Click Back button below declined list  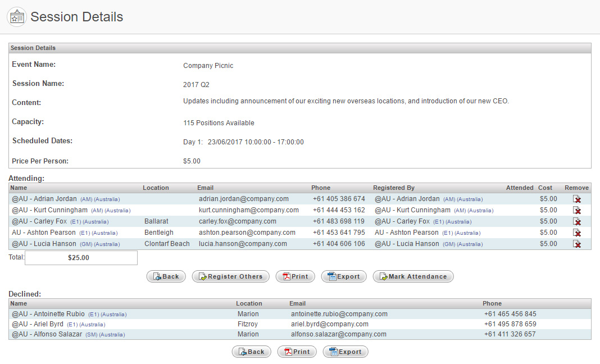point(251,352)
